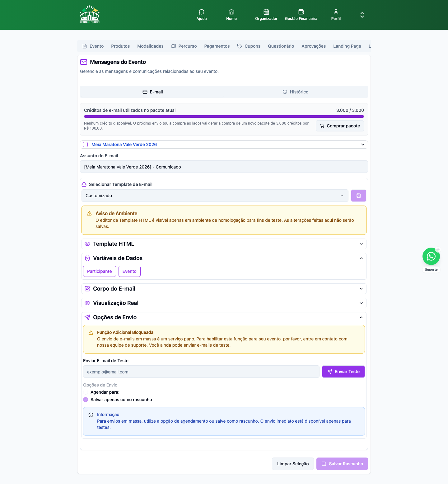Click eye icon beside Visualização Real
This screenshot has width=448, height=484.
click(x=87, y=303)
